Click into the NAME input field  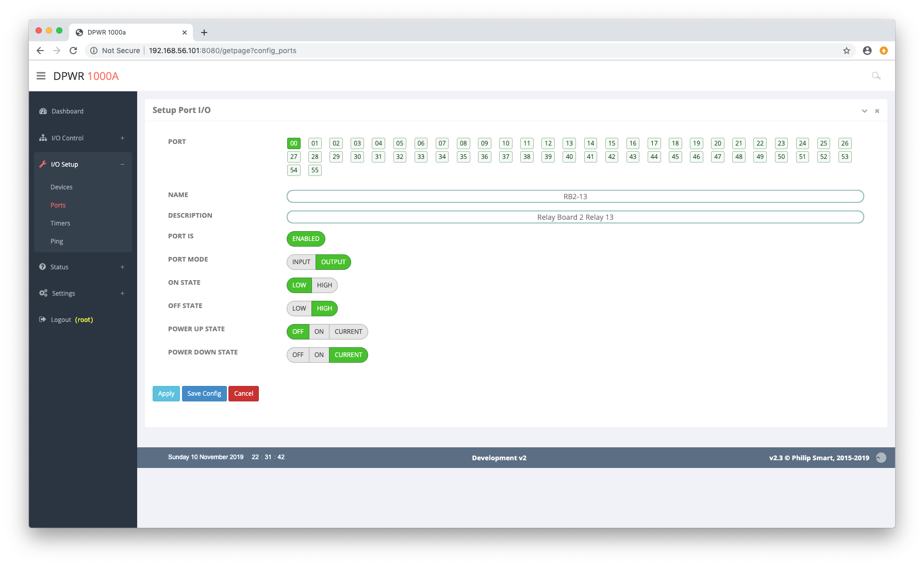[x=575, y=197]
